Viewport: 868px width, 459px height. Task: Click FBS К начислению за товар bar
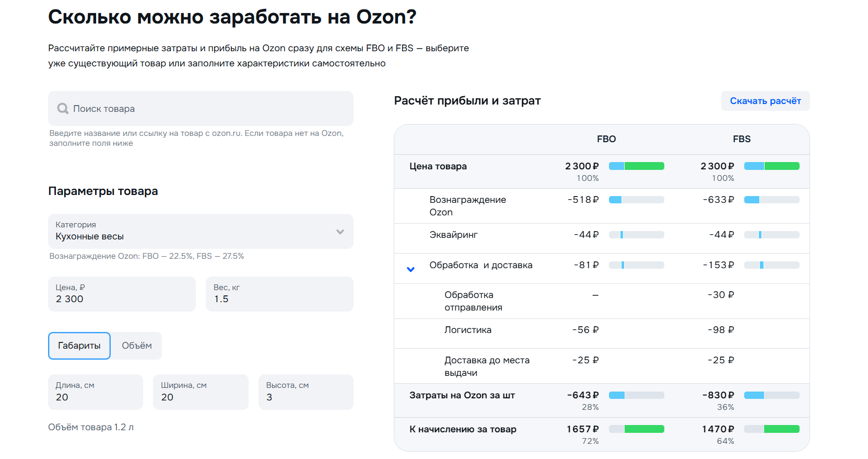pos(772,429)
